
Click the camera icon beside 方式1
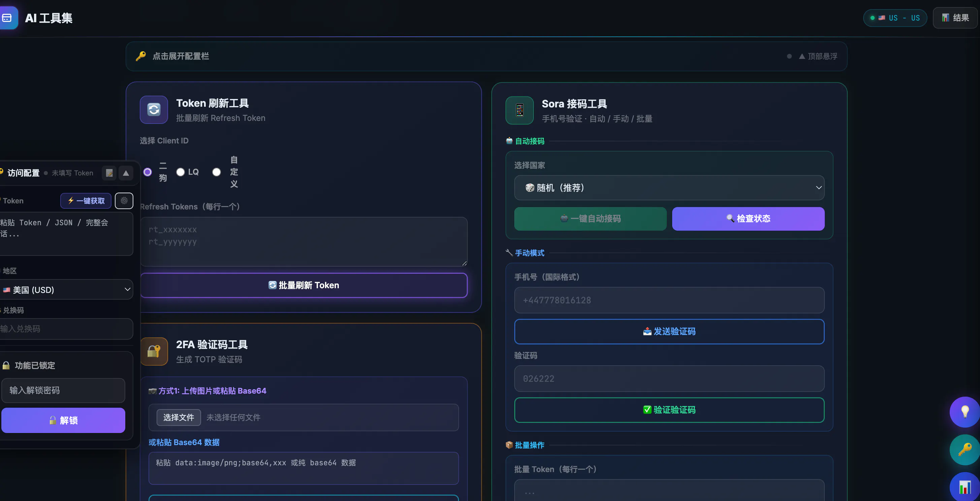coord(152,391)
